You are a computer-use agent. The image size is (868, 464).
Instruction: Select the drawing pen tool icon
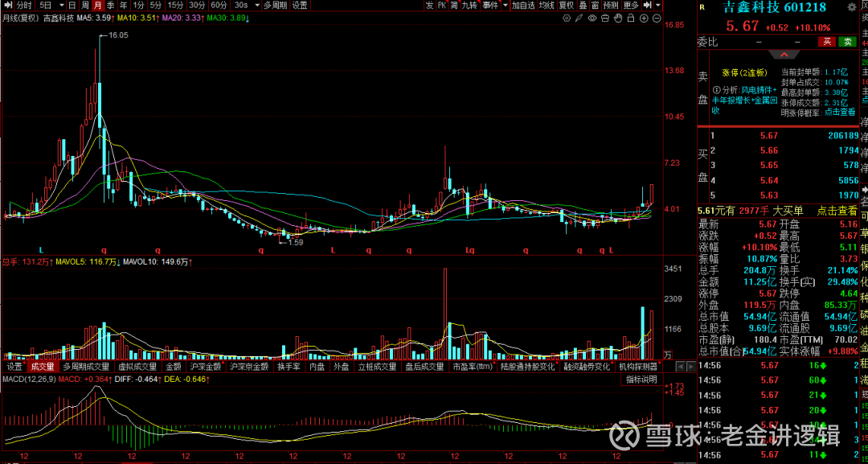pyautogui.click(x=579, y=18)
